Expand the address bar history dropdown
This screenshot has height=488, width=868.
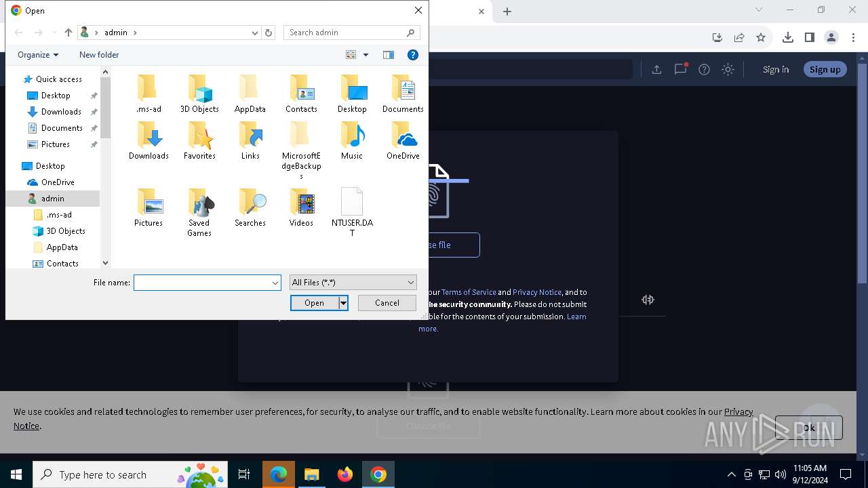[255, 33]
